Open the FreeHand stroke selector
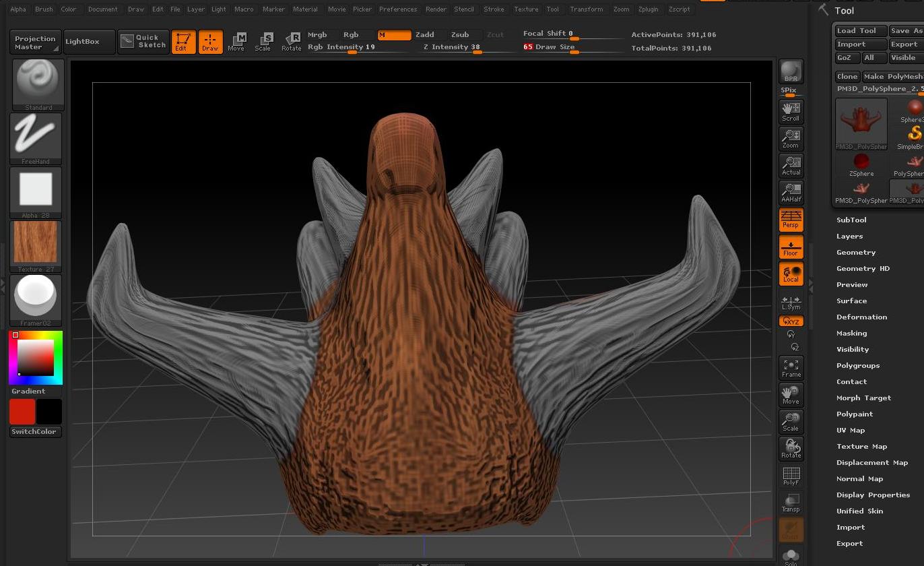 tap(35, 135)
